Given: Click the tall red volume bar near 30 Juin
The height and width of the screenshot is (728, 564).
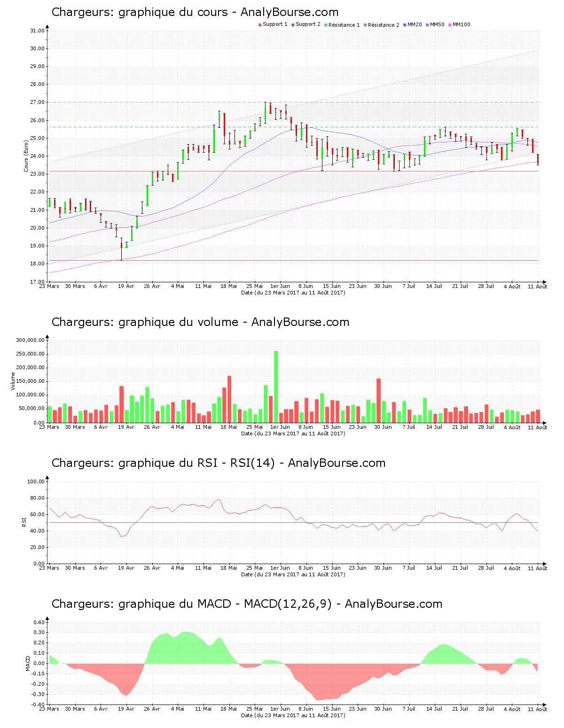Looking at the screenshot, I should (379, 401).
